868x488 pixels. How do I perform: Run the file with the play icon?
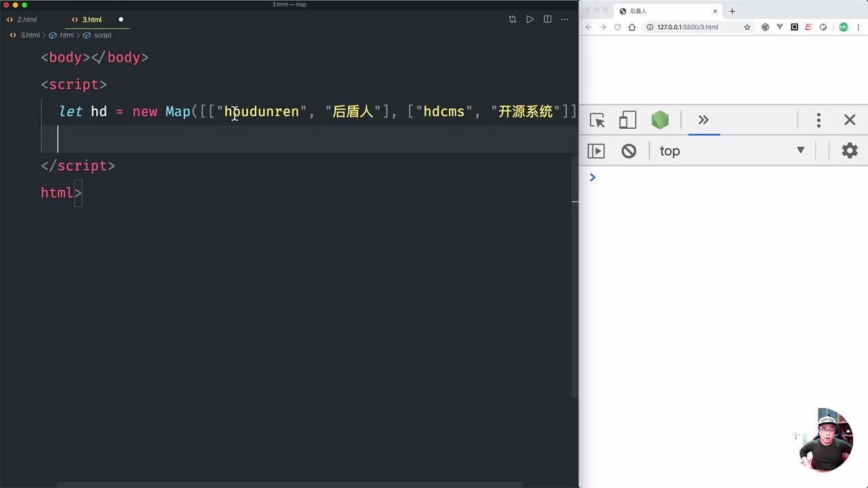pos(530,20)
